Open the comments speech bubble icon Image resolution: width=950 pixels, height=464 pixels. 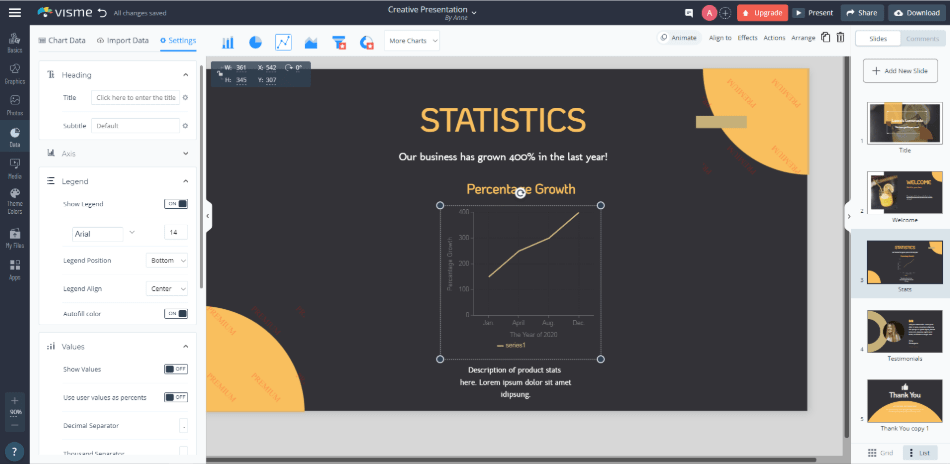pos(688,13)
